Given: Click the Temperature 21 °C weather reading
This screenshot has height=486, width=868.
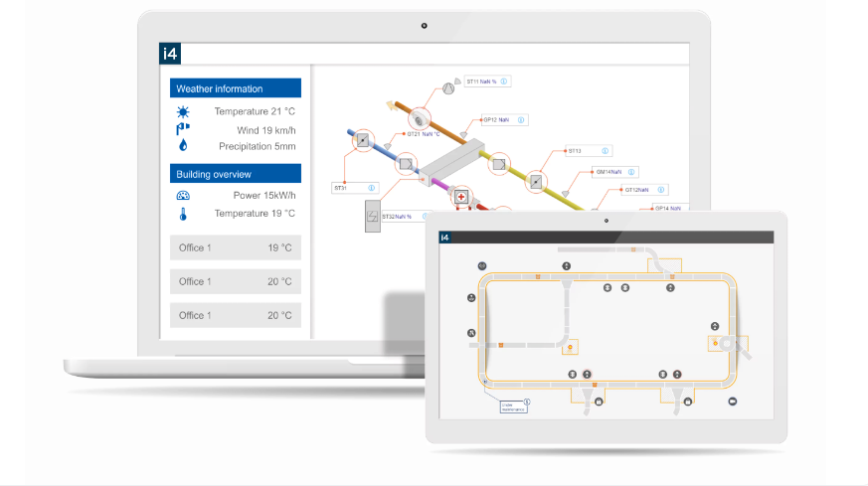Looking at the screenshot, I should pos(255,111).
